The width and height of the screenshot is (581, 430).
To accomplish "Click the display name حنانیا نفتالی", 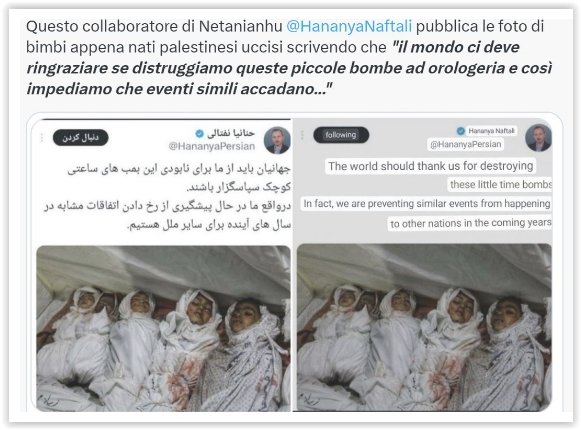I will point(231,133).
